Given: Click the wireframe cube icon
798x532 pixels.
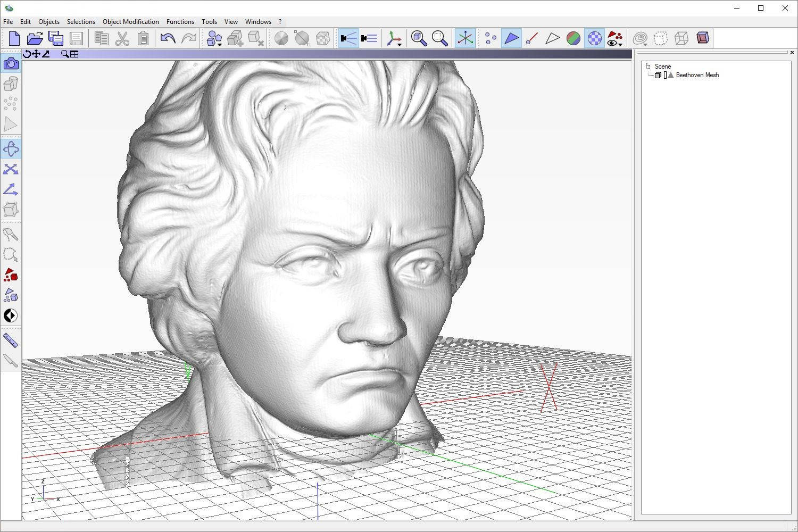Looking at the screenshot, I should (681, 38).
